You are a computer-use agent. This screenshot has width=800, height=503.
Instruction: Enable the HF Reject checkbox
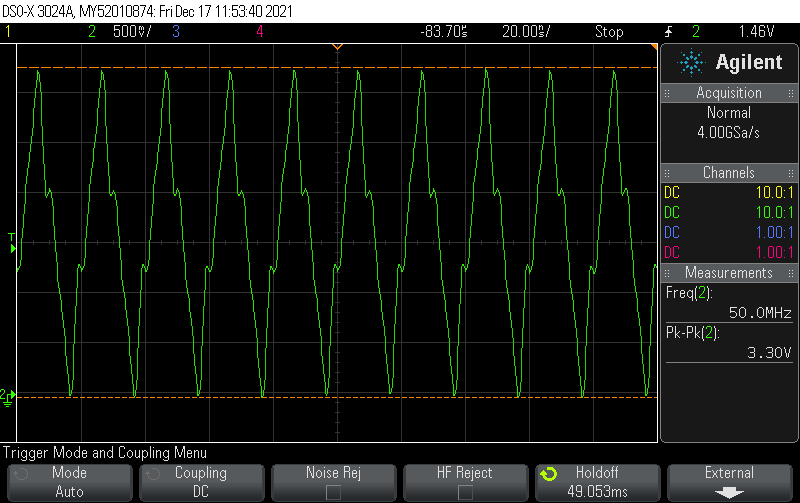[465, 492]
